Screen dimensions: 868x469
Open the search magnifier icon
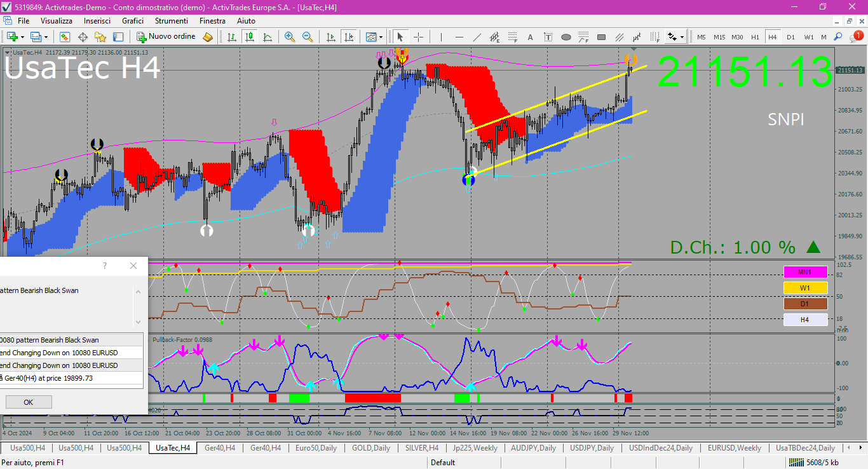coord(838,37)
